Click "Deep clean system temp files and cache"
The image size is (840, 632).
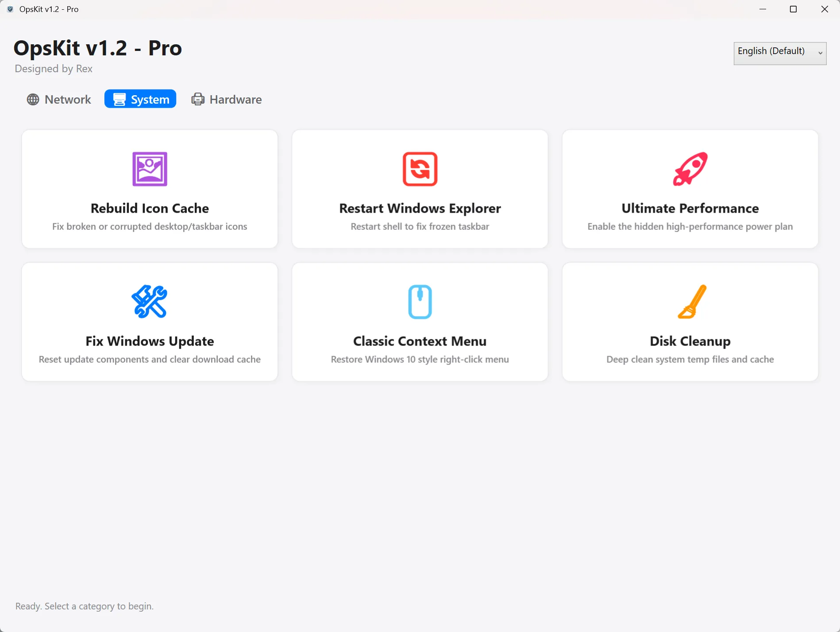(x=690, y=359)
